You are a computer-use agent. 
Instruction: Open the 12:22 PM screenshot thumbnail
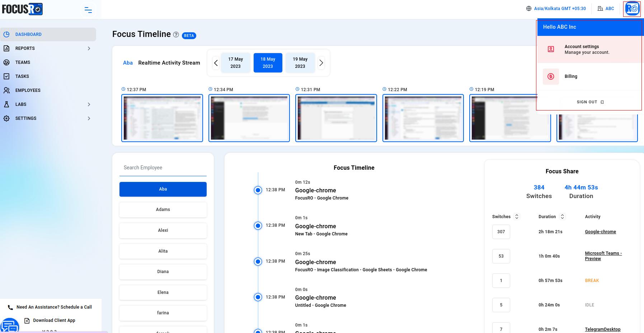(x=423, y=118)
